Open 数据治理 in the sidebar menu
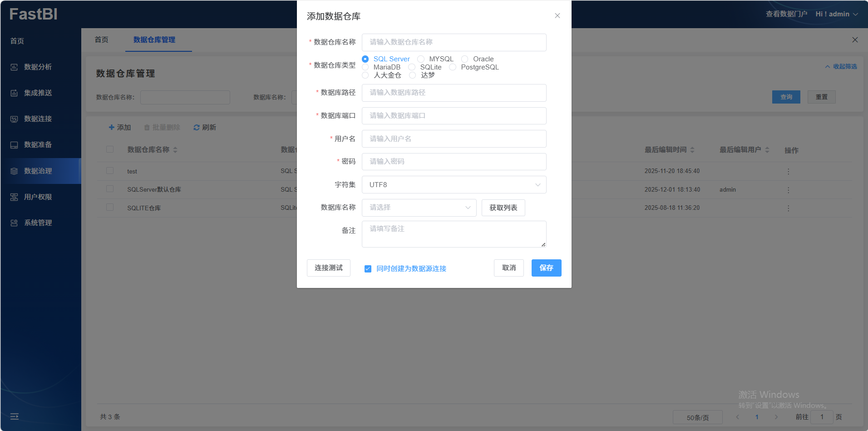 [x=38, y=171]
